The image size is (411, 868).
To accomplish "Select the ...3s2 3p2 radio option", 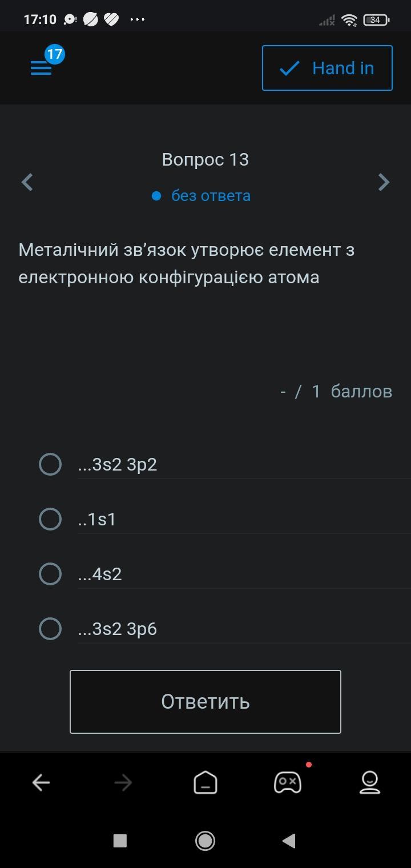I will click(x=50, y=464).
